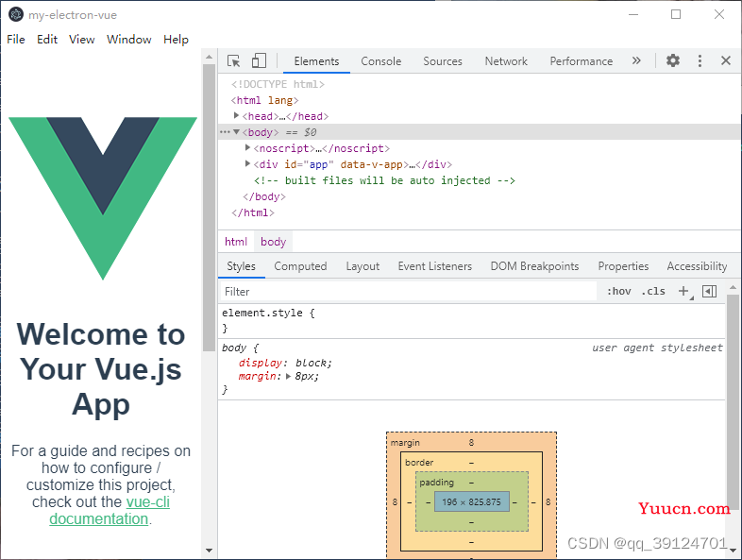Viewport: 742px width, 560px height.
Task: Click the element.style rule selector
Action: (x=262, y=313)
